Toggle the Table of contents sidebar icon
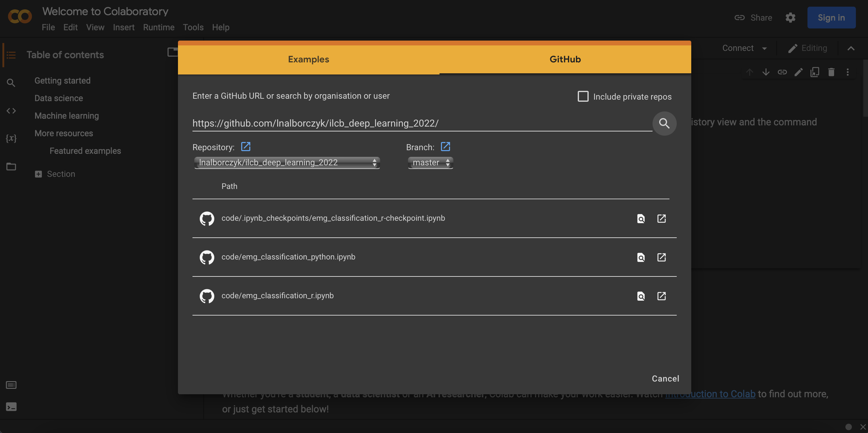The image size is (868, 433). [11, 55]
